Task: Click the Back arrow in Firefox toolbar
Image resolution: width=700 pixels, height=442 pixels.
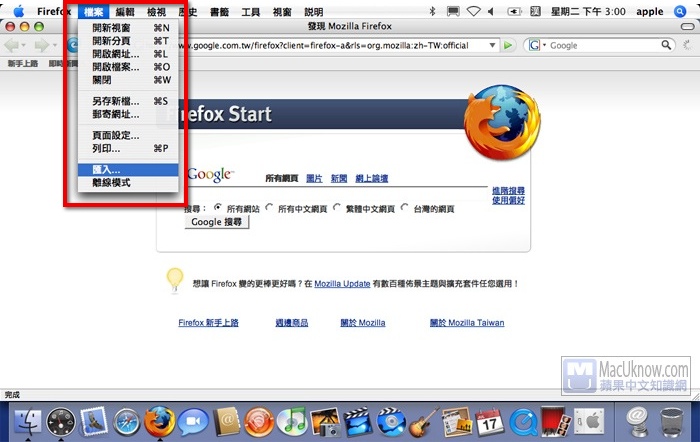Action: (12, 45)
